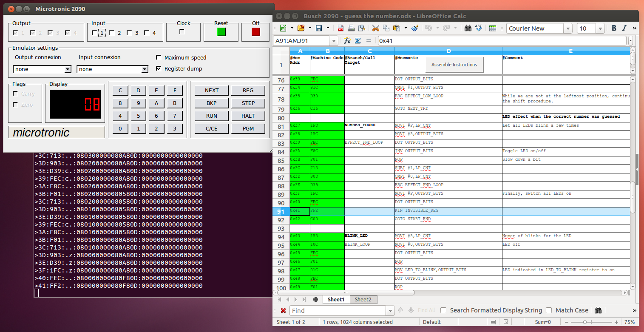Click the green Reset button
The height and width of the screenshot is (332, 644).
tap(221, 32)
